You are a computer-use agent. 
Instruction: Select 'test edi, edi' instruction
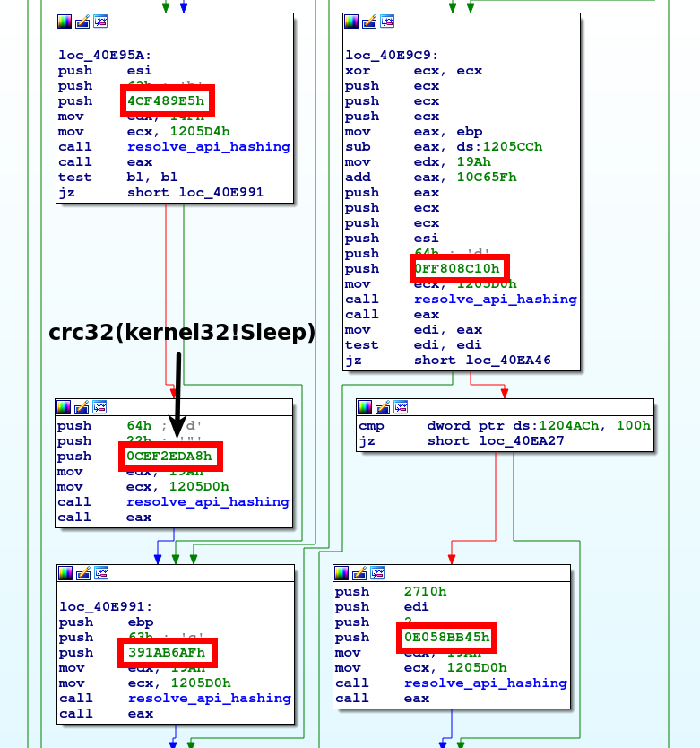click(x=414, y=345)
